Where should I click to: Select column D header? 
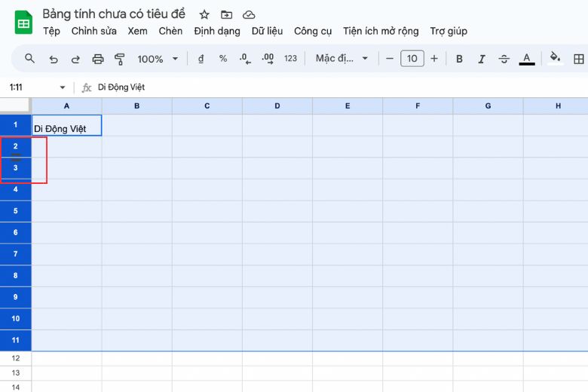click(x=277, y=106)
